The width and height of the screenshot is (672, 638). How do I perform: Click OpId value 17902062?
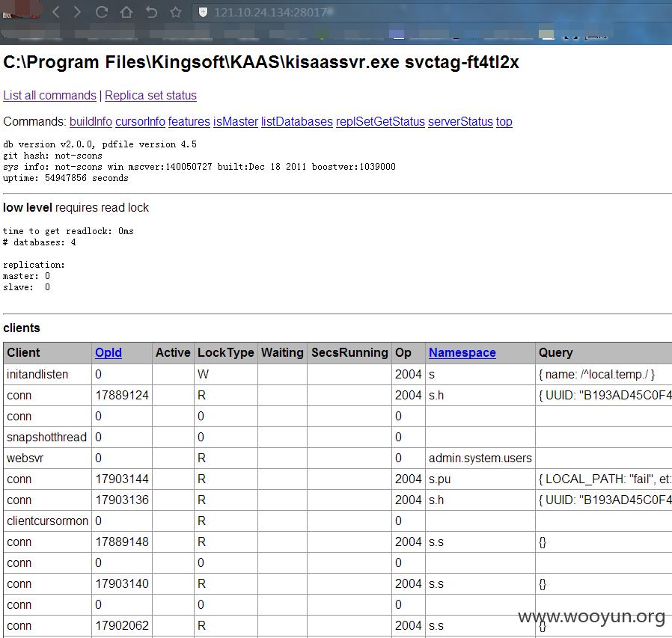[122, 625]
